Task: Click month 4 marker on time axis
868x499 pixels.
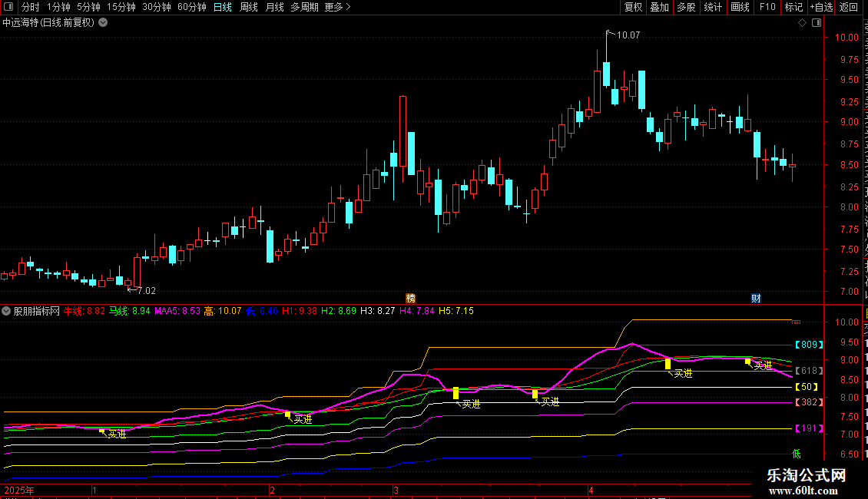Action: 591,490
